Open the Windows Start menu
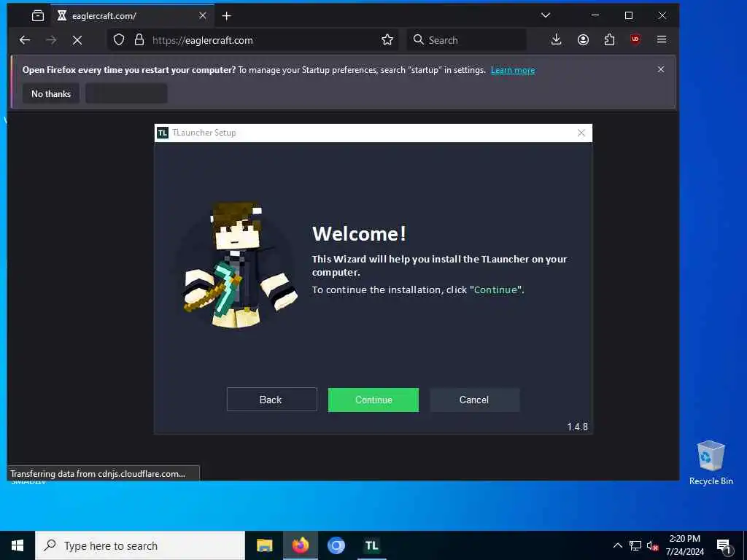The width and height of the screenshot is (747, 560). (18, 545)
